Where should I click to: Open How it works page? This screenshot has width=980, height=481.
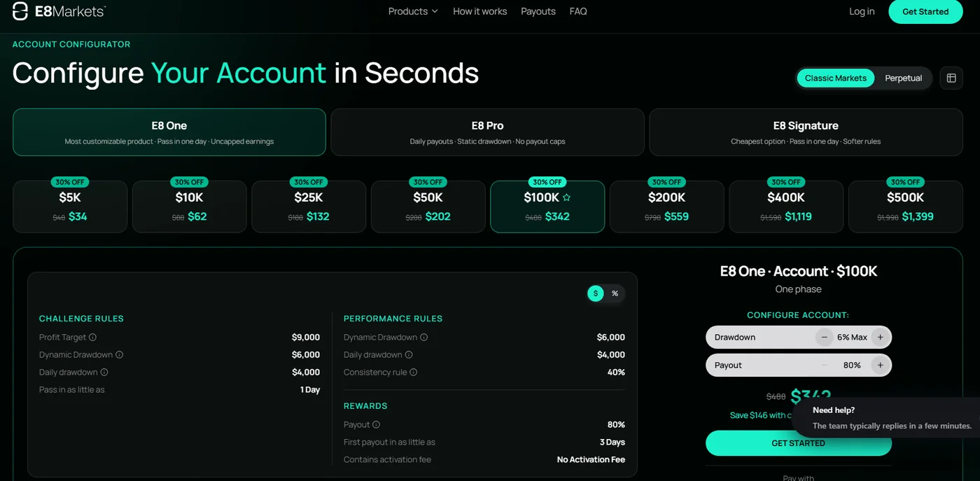(480, 11)
